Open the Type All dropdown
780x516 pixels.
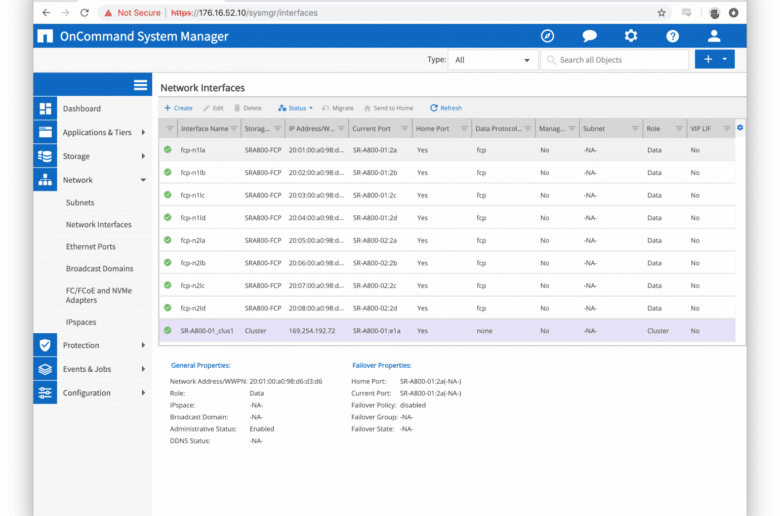tap(492, 60)
